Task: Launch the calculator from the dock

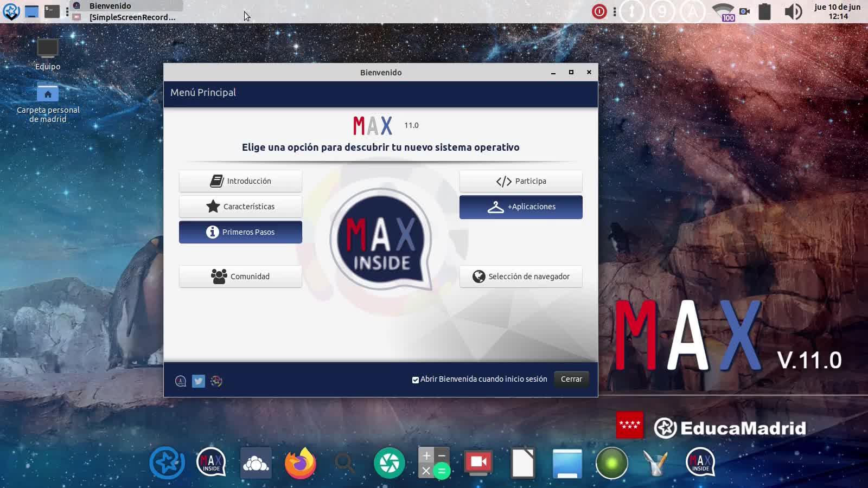Action: point(434,463)
